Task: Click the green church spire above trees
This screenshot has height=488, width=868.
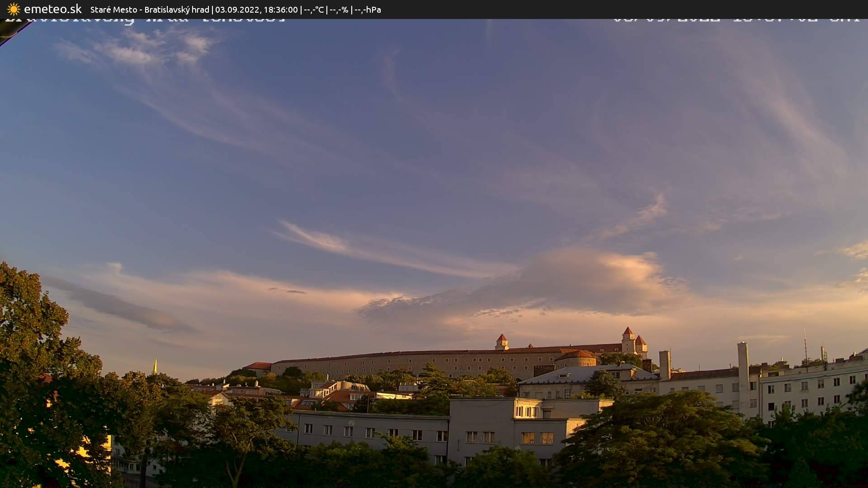Action: [x=155, y=366]
